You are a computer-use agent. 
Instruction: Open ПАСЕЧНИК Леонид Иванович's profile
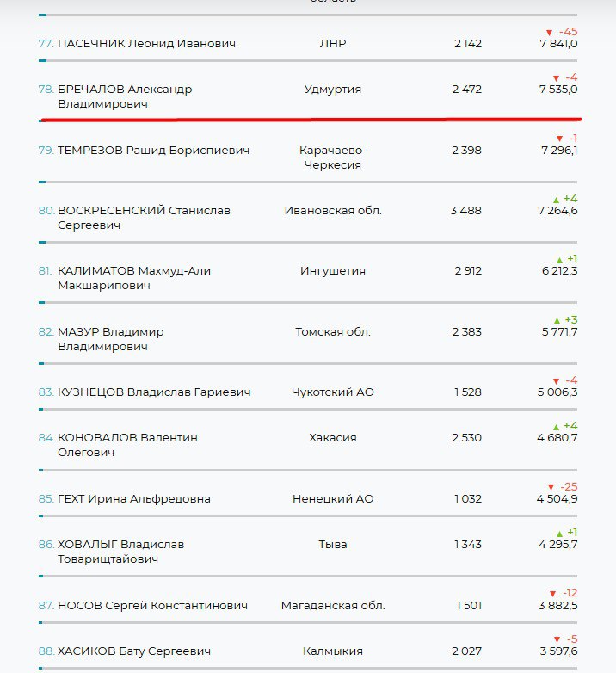(x=146, y=44)
